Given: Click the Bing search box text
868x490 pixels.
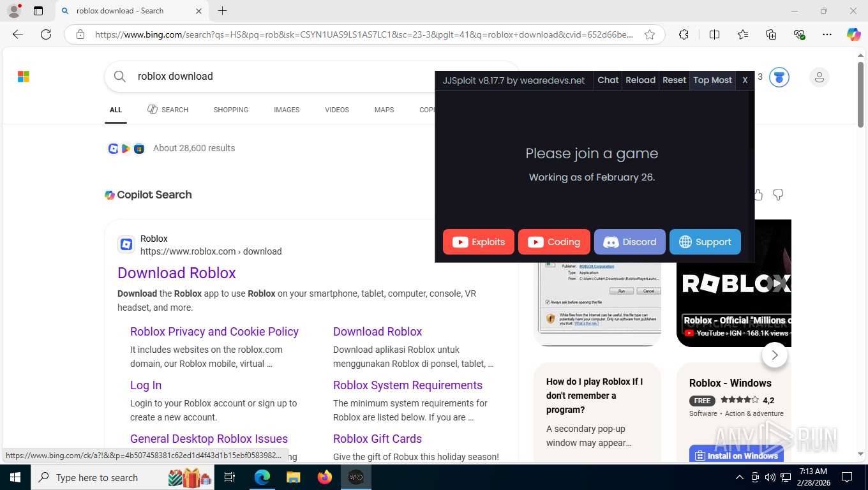Looking at the screenshot, I should coord(176,76).
